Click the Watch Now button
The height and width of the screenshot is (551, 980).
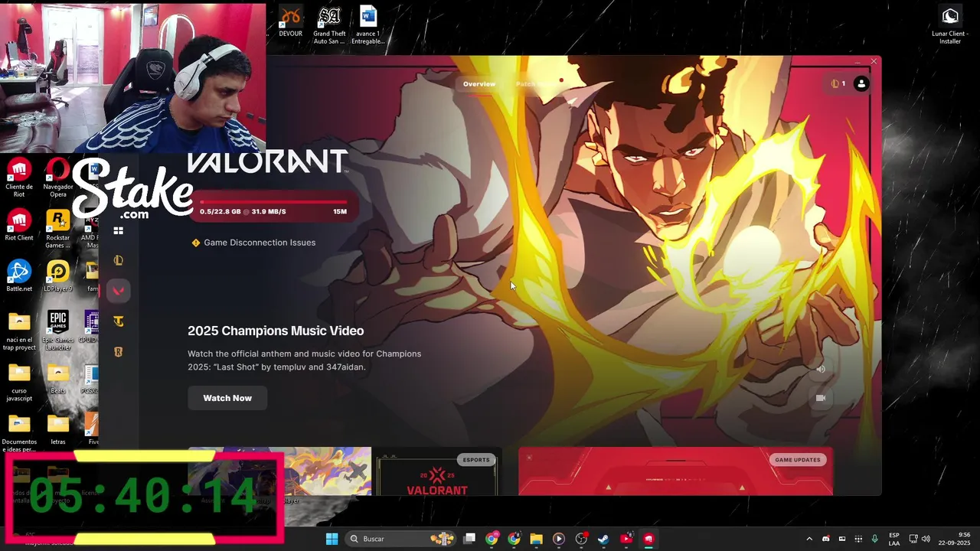coord(227,398)
